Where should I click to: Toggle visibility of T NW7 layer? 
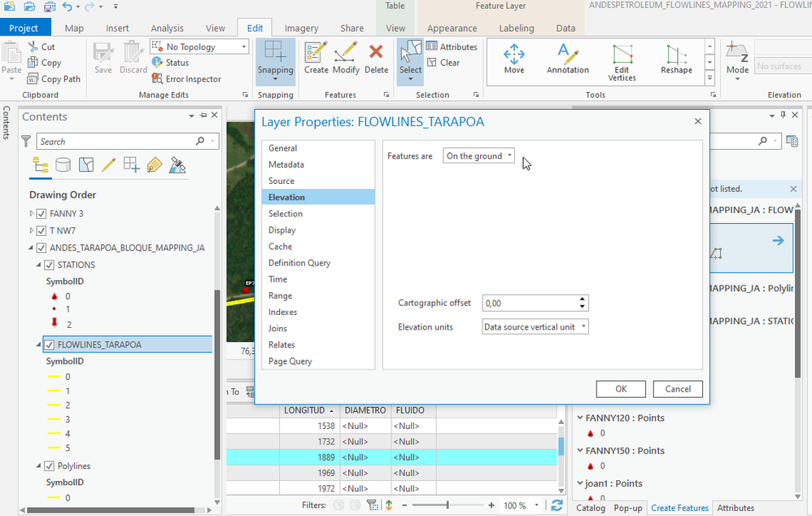(41, 230)
